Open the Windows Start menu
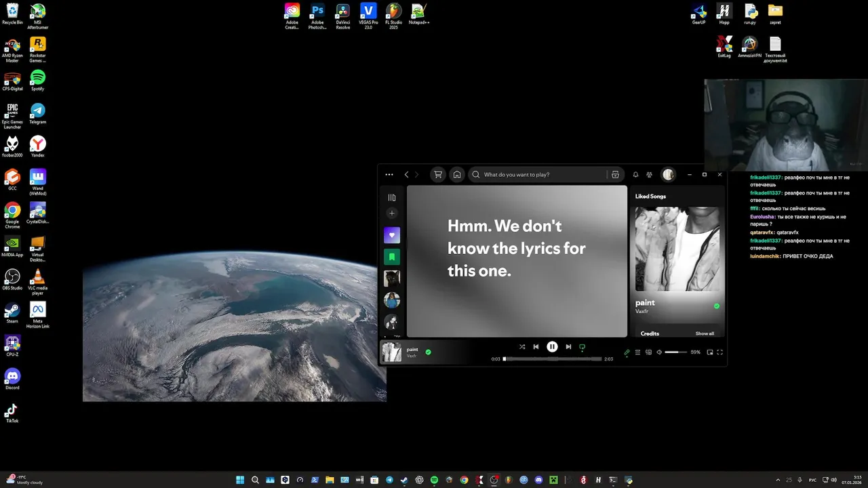 click(x=240, y=480)
